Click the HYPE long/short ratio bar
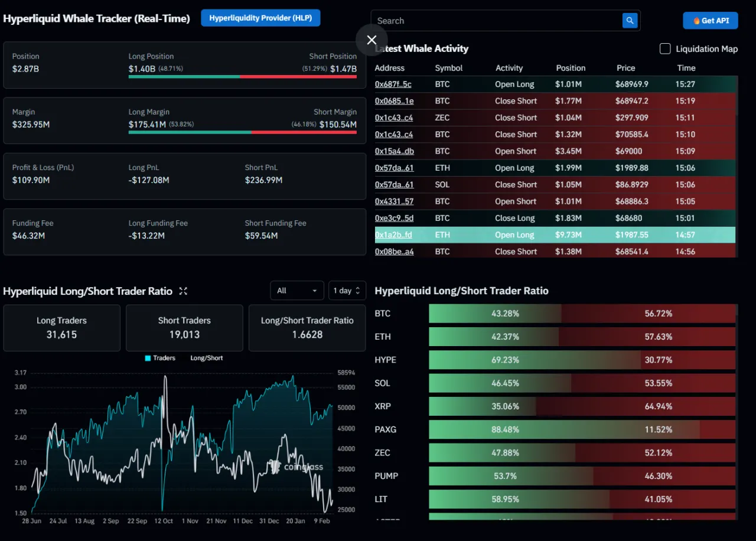 click(582, 360)
